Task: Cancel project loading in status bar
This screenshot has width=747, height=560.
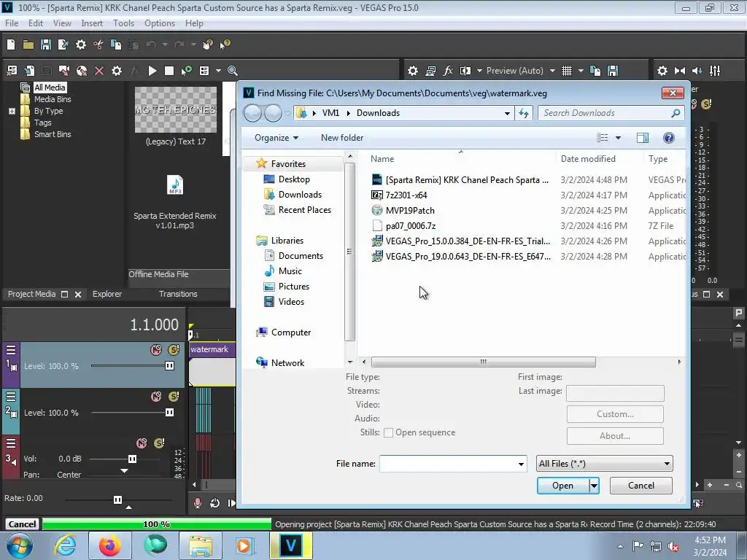Action: [22, 524]
